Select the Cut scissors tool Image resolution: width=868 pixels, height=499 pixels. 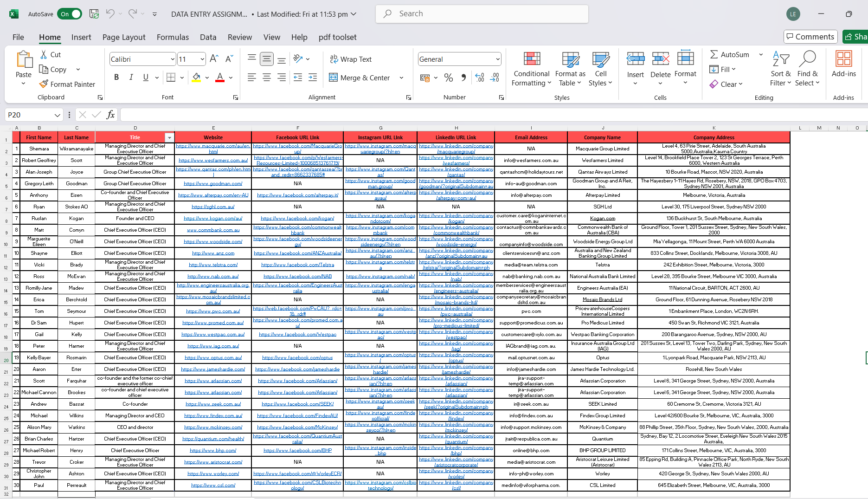click(44, 54)
